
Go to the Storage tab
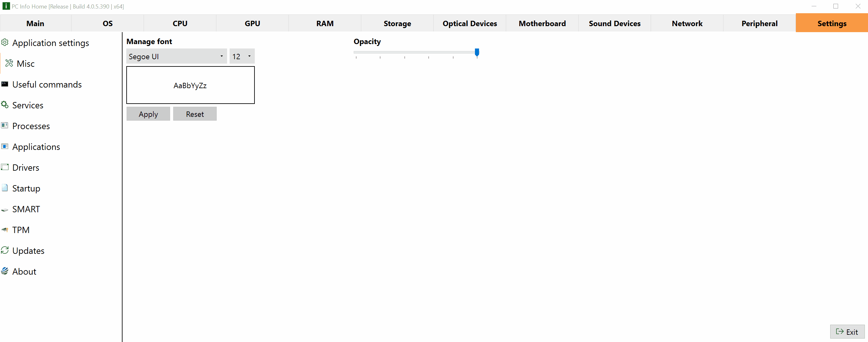tap(397, 23)
